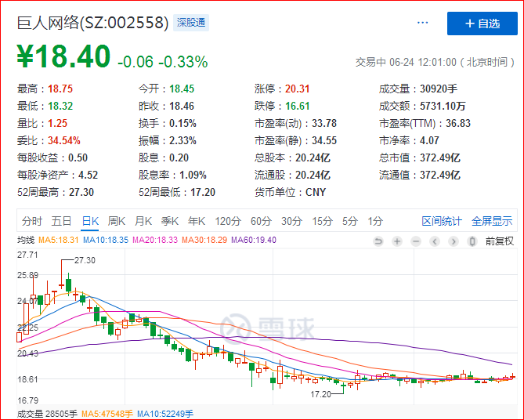Click the MA20:18.33 moving average label
Screen dimensions: 524x420
[155, 240]
